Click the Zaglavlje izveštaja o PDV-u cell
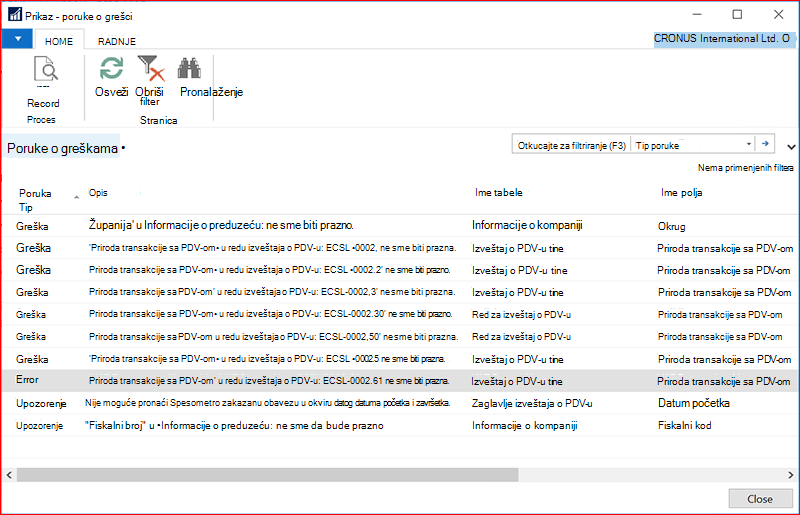Screen dimensions: 800x515 pos(532,403)
